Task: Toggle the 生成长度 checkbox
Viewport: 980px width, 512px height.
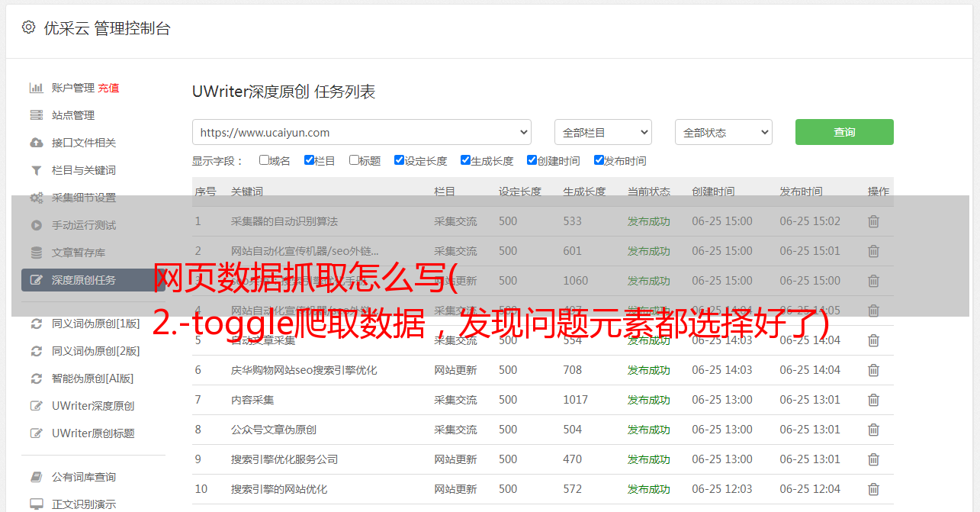Action: (x=465, y=160)
